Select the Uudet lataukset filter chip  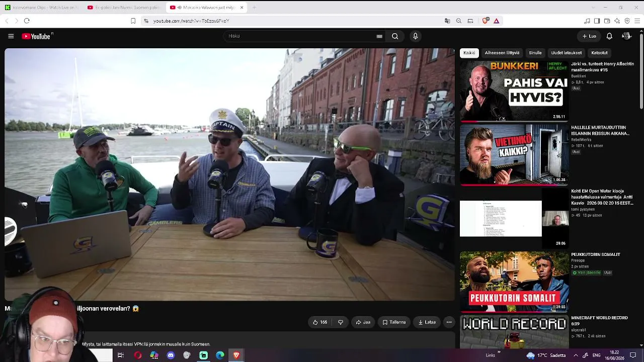(567, 53)
